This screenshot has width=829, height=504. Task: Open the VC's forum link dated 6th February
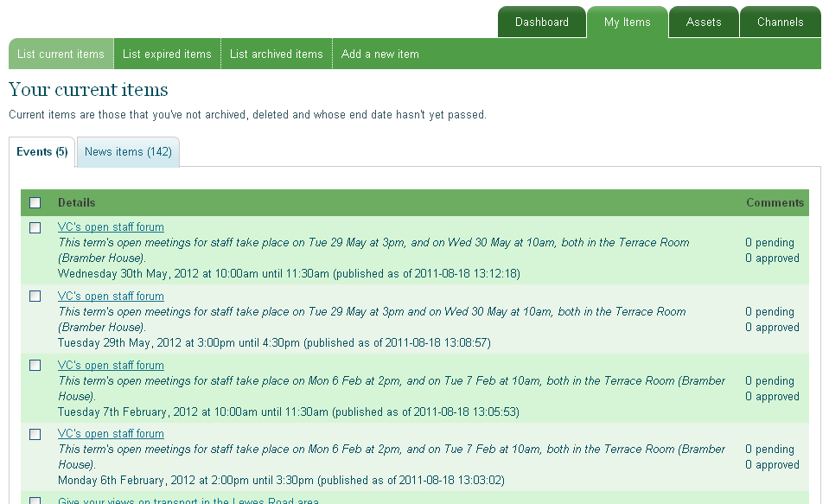point(111,434)
